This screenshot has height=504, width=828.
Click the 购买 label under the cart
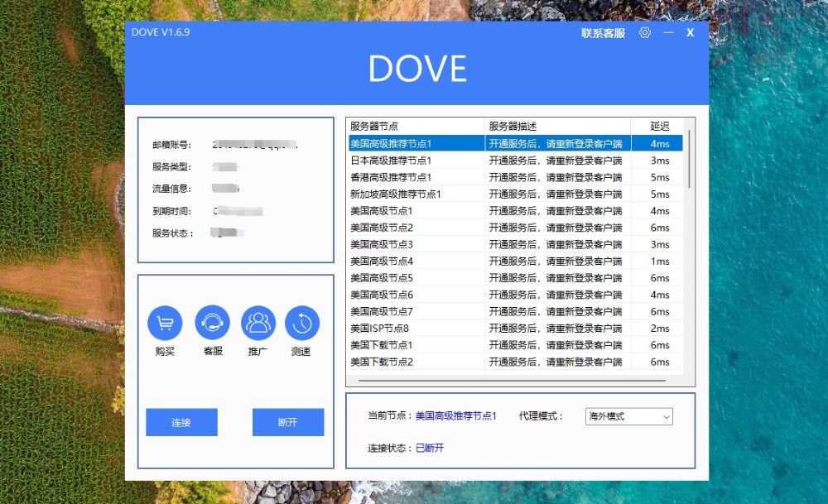pos(165,352)
